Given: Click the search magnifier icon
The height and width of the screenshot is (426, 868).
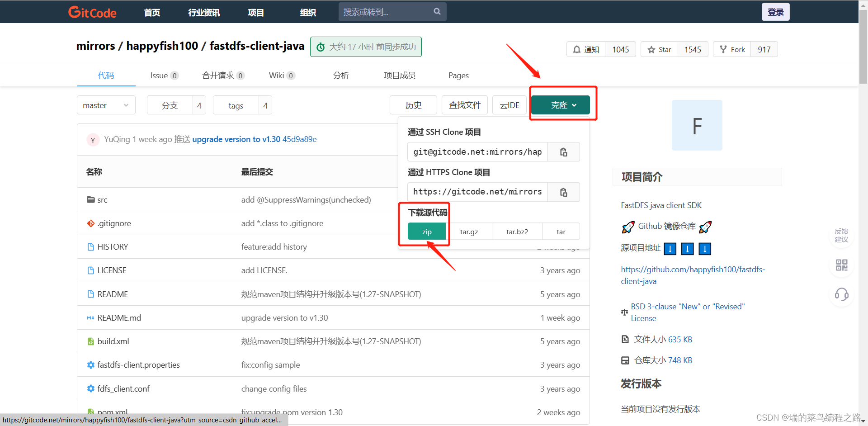Looking at the screenshot, I should click(437, 12).
